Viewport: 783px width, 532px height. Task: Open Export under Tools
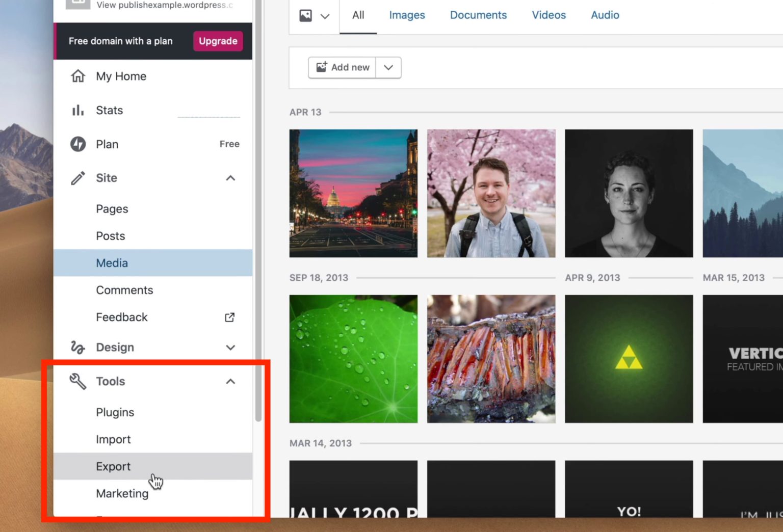point(113,466)
